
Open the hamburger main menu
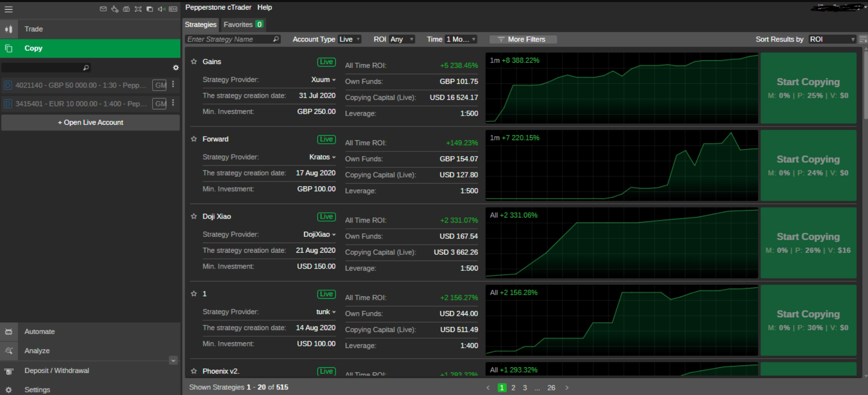[x=9, y=9]
